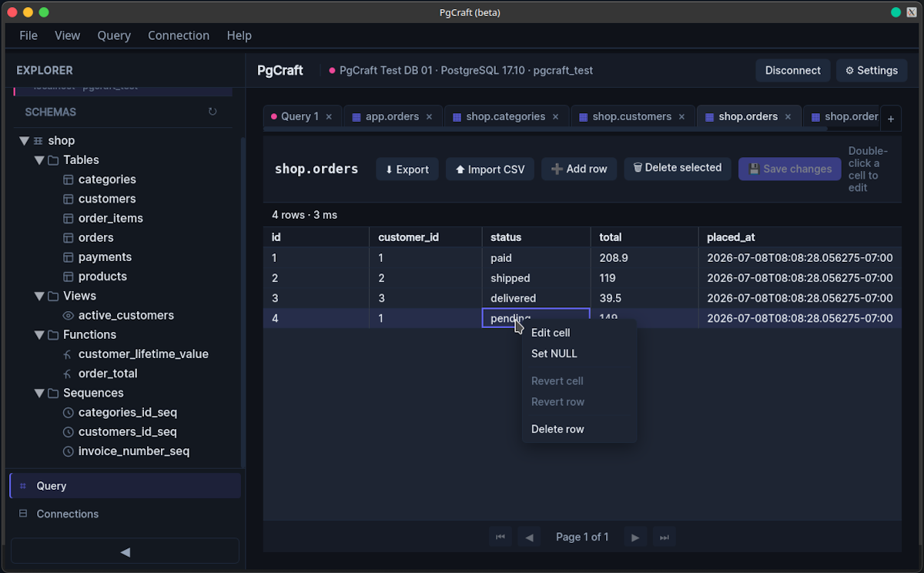Open the Query section in sidebar
This screenshot has width=924, height=573.
(x=125, y=486)
